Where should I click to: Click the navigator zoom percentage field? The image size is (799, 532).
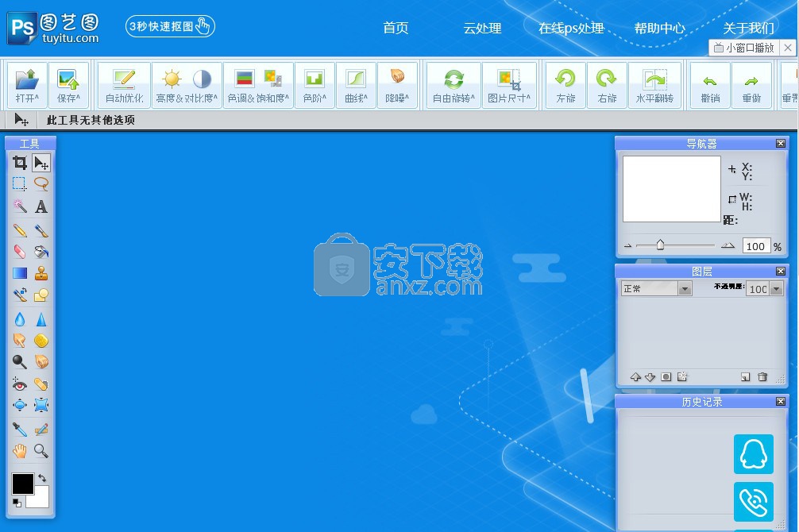pos(755,246)
